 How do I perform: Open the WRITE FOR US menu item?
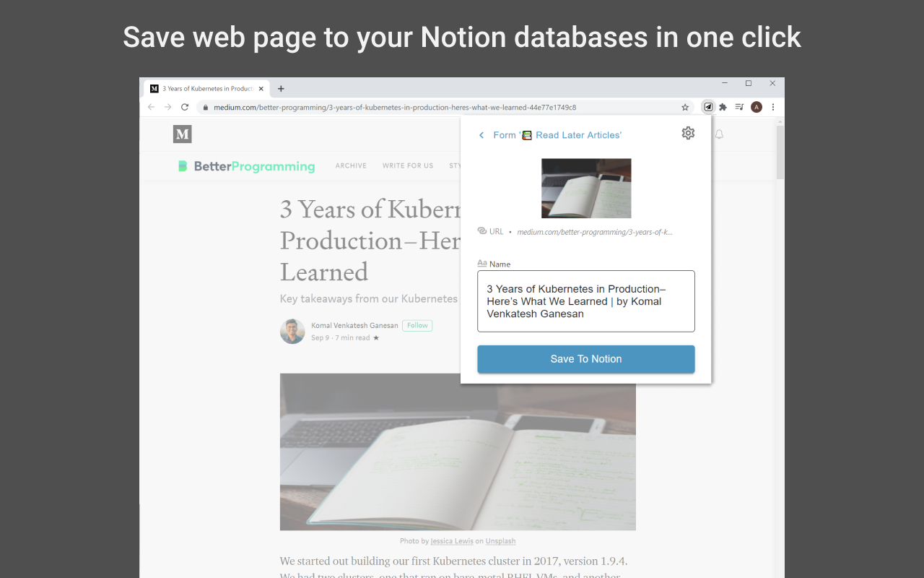tap(408, 165)
